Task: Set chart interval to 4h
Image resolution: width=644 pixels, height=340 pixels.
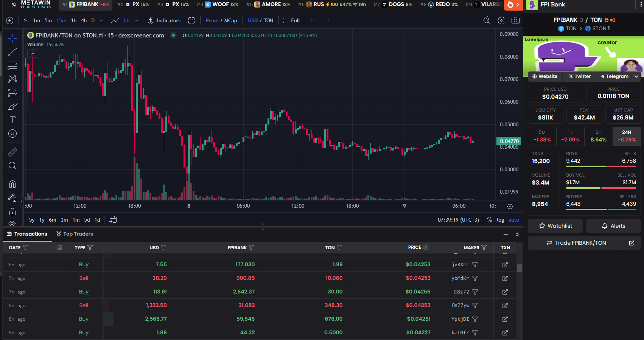Action: pyautogui.click(x=84, y=20)
